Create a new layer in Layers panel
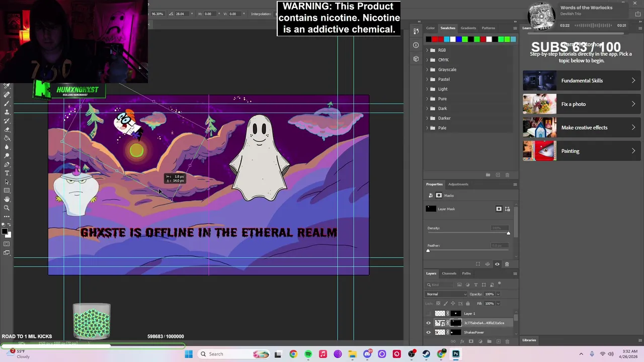Viewport: 644px width, 362px height. coord(498,342)
